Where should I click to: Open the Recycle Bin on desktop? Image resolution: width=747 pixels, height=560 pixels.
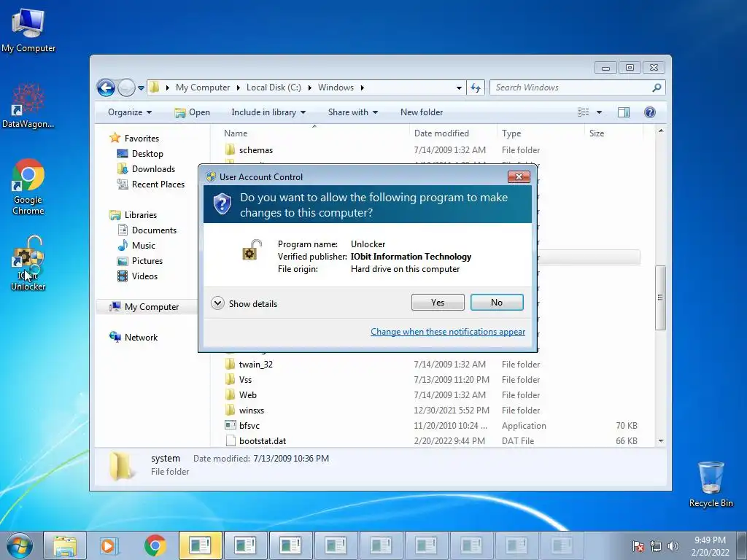pos(711,484)
